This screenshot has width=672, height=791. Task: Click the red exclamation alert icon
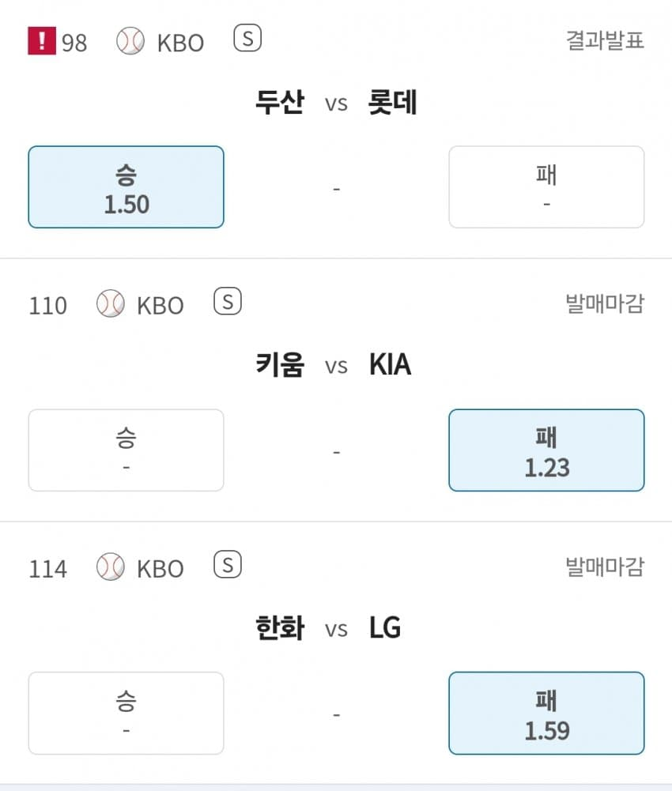(x=42, y=41)
